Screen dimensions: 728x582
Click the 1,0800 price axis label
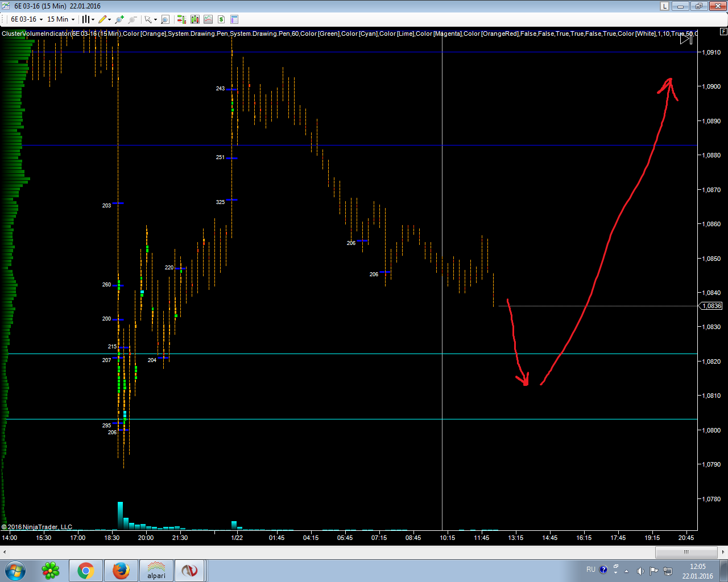pyautogui.click(x=711, y=430)
